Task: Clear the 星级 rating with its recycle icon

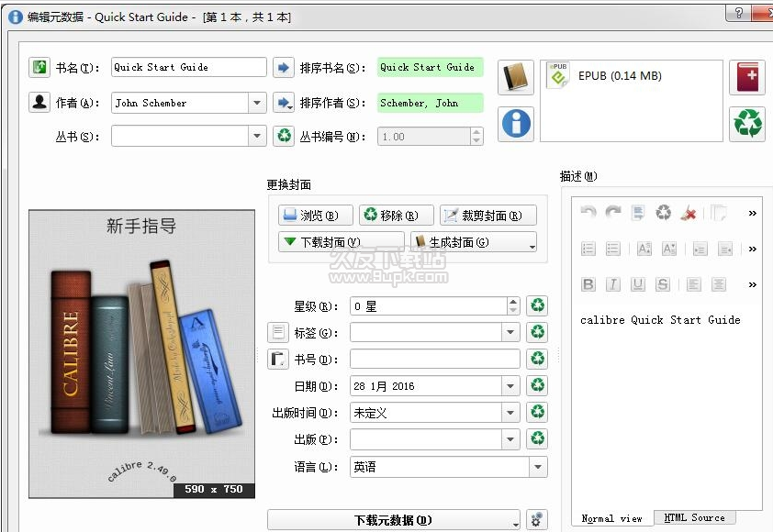Action: tap(537, 306)
